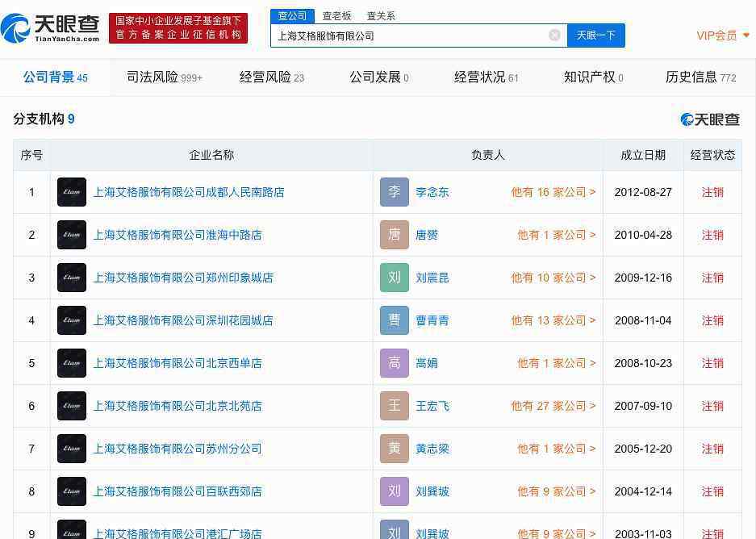756x539 pixels.
Task: Expand 他有 13 家公司 link
Action: [553, 320]
